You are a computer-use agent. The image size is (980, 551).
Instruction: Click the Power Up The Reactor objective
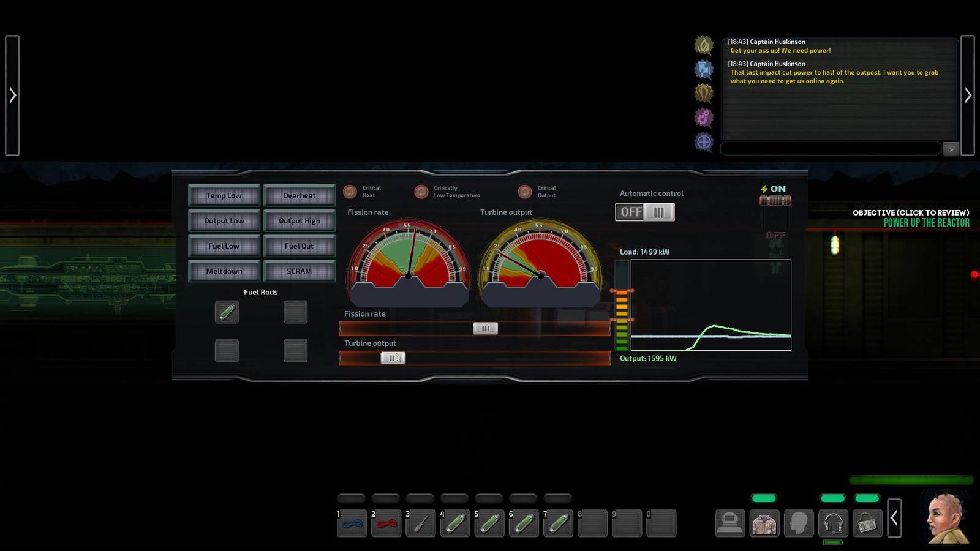pos(926,223)
